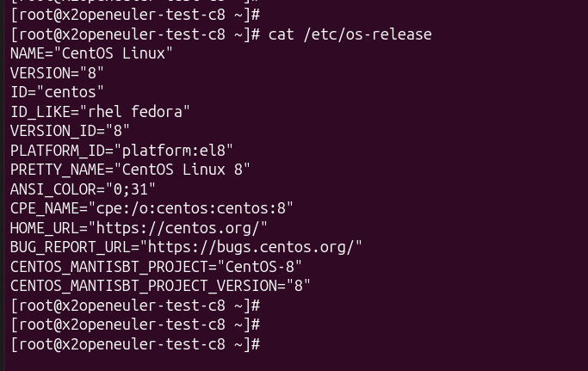Click the CPE_NAME cpe:/o:centos:centos:8 line

click(152, 208)
